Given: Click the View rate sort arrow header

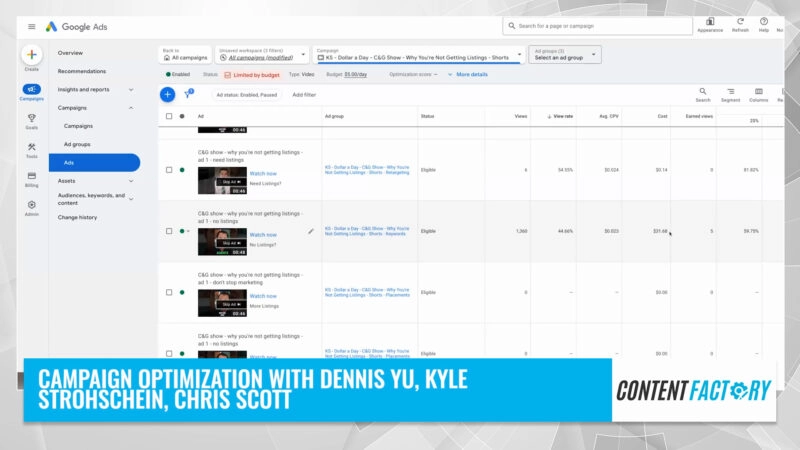Looking at the screenshot, I should [560, 116].
